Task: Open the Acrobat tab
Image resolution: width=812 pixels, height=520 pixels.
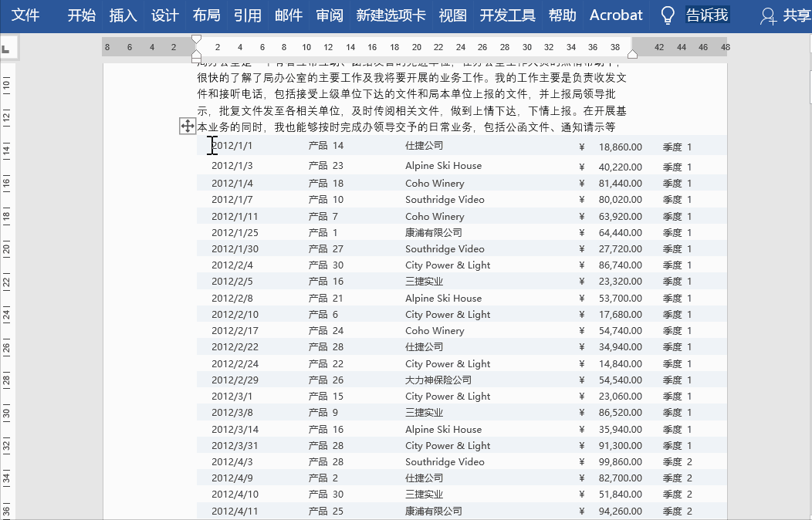Action: [616, 15]
